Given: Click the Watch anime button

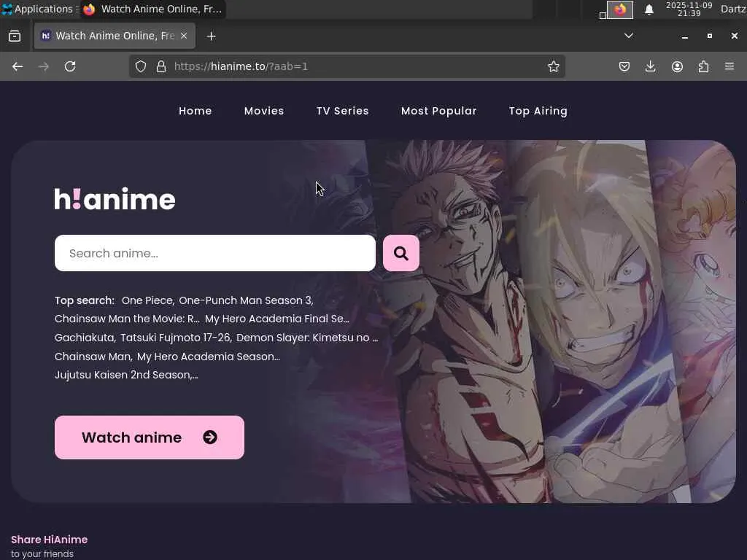Looking at the screenshot, I should point(149,437).
